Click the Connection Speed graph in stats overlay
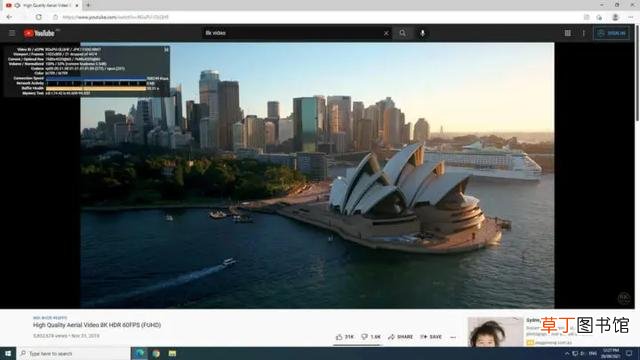 (96, 78)
